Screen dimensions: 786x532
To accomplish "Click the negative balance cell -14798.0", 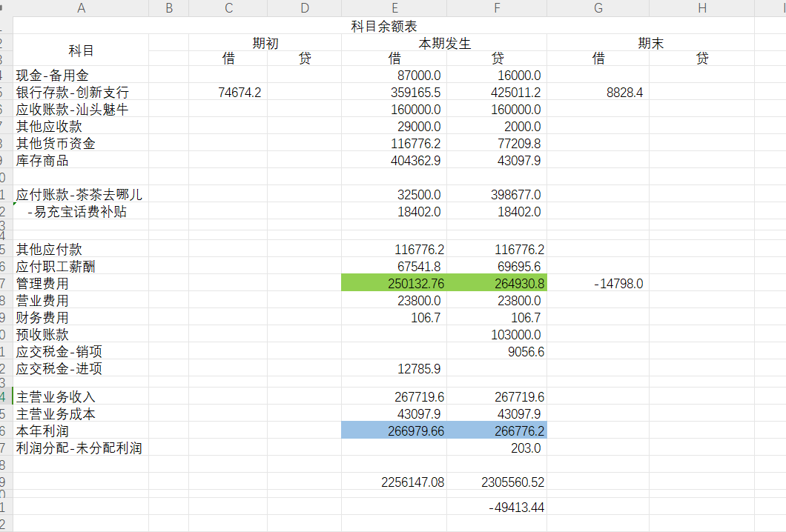I will click(618, 283).
